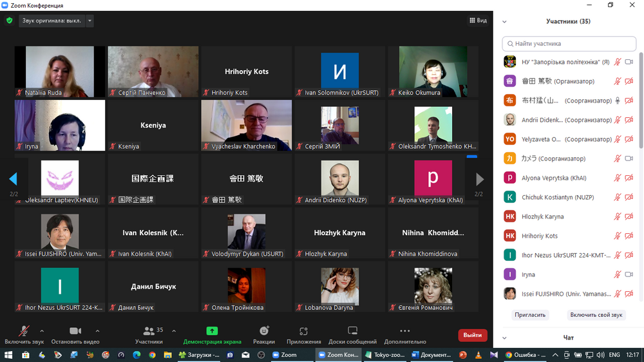Click the red Leave meeting button
Image resolution: width=644 pixels, height=362 pixels.
tap(472, 335)
